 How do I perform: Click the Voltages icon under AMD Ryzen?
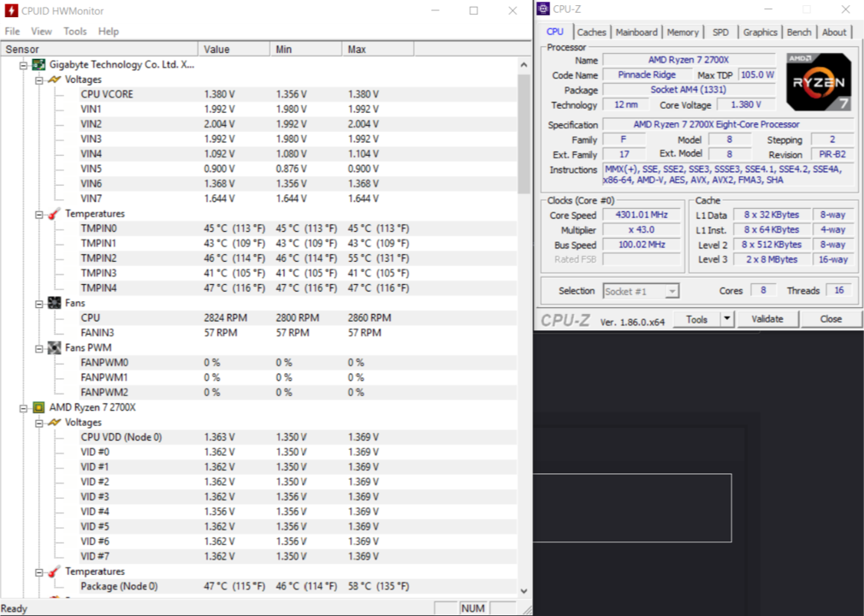tap(54, 422)
